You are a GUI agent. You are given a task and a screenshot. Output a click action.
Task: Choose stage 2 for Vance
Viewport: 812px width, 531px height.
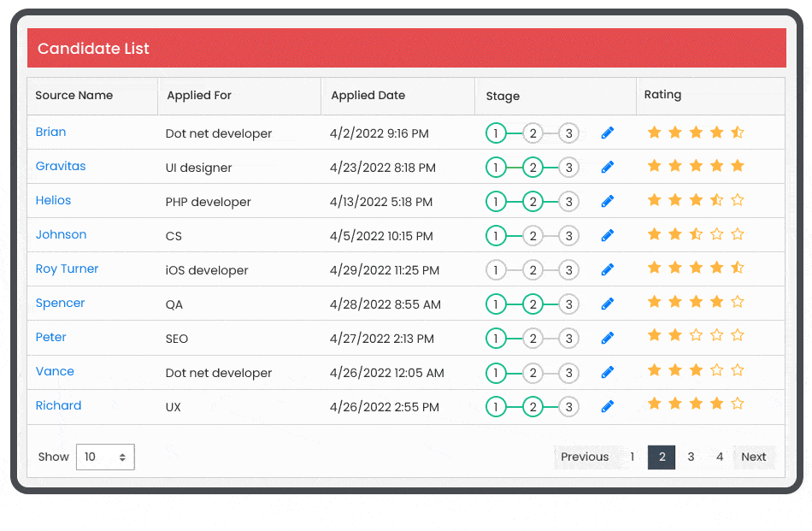[x=533, y=373]
